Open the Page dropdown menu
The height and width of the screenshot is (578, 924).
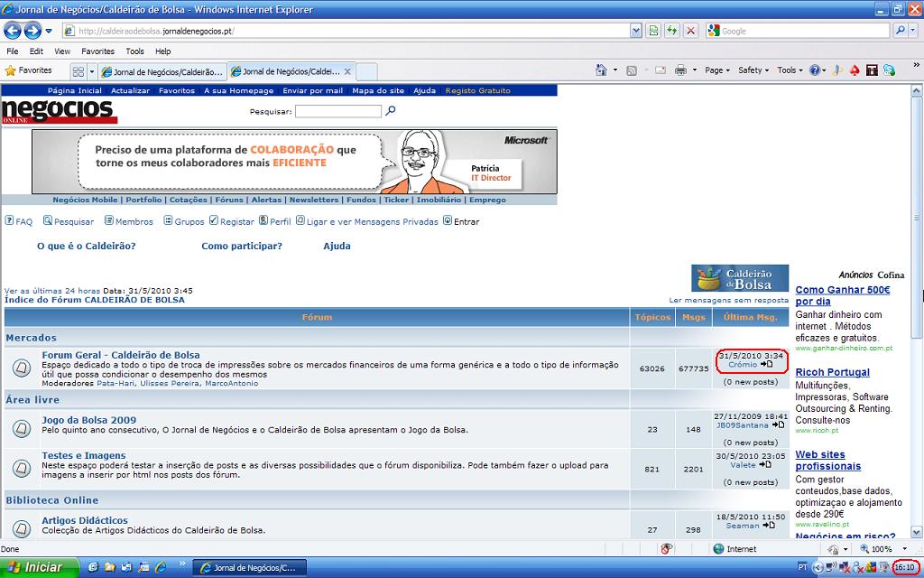(x=717, y=70)
